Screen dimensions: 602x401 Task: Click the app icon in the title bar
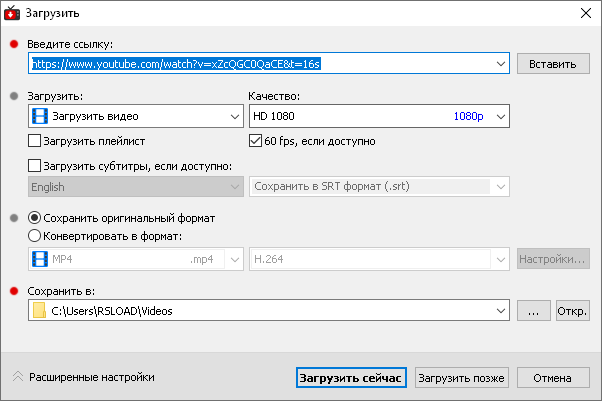[x=13, y=13]
